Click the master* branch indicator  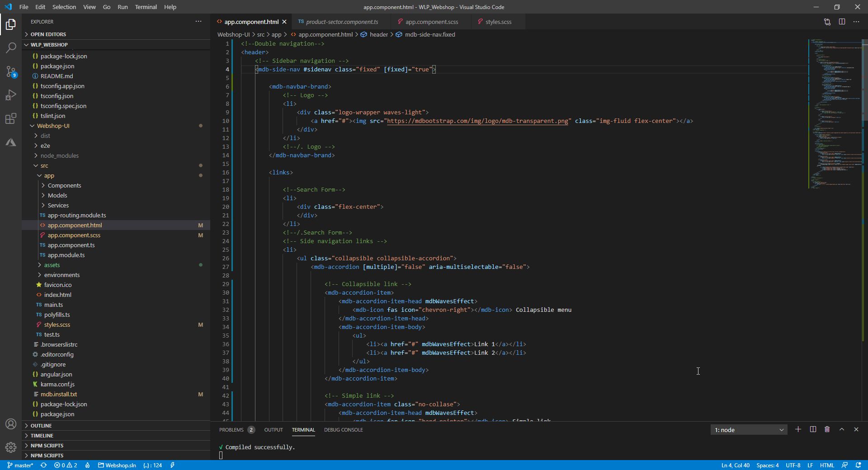20,465
